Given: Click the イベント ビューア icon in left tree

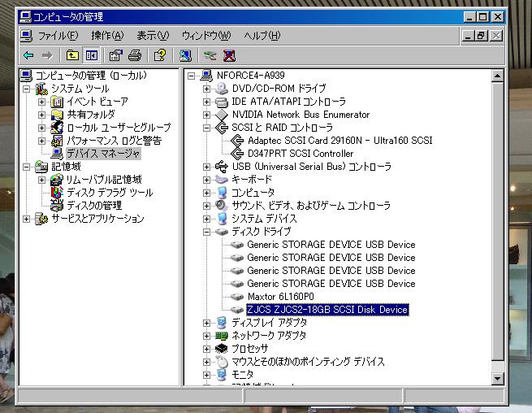Looking at the screenshot, I should point(57,102).
